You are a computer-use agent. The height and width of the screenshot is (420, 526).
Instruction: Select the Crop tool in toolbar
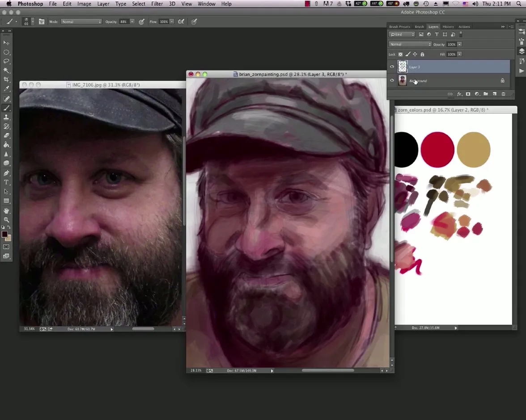point(6,80)
